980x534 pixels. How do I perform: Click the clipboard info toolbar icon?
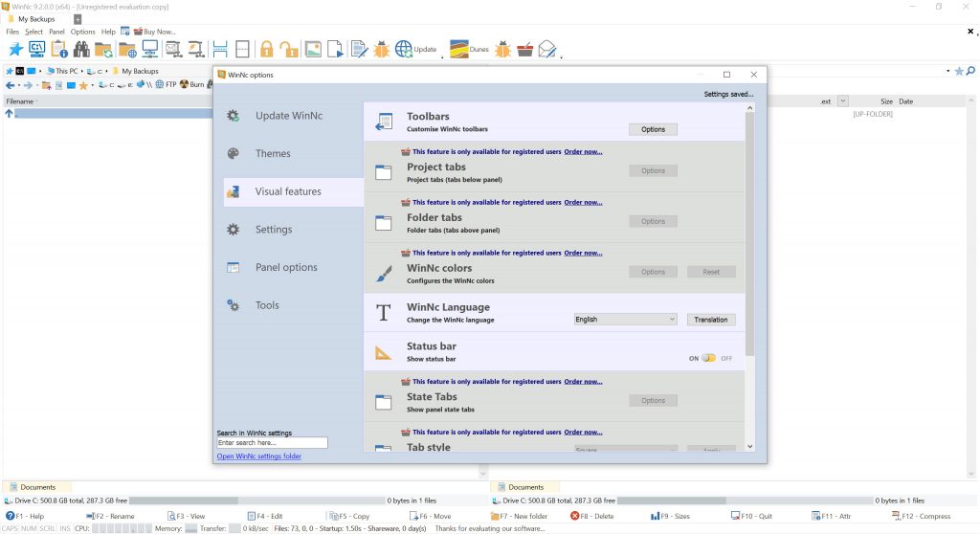59,49
